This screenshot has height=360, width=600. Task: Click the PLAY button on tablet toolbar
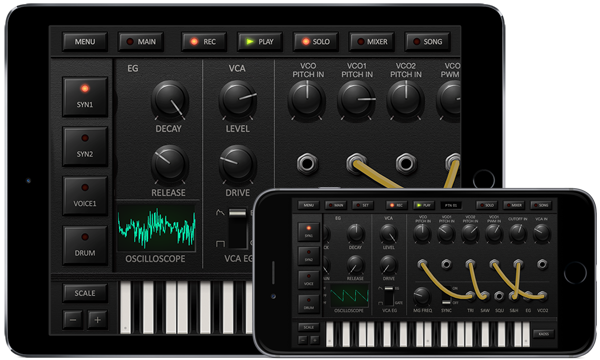click(260, 41)
